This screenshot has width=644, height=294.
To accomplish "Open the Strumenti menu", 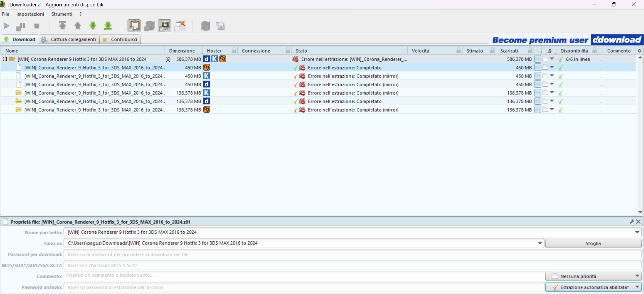I will (62, 14).
